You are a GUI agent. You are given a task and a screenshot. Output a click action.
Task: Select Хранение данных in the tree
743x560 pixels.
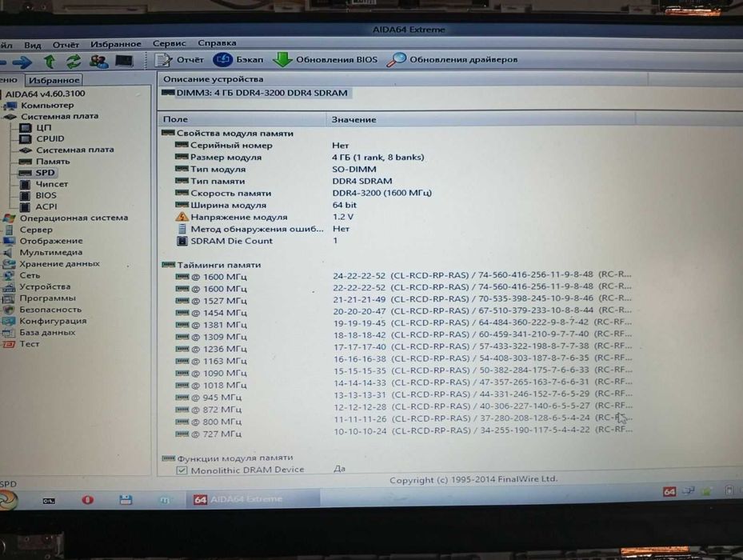(59, 264)
